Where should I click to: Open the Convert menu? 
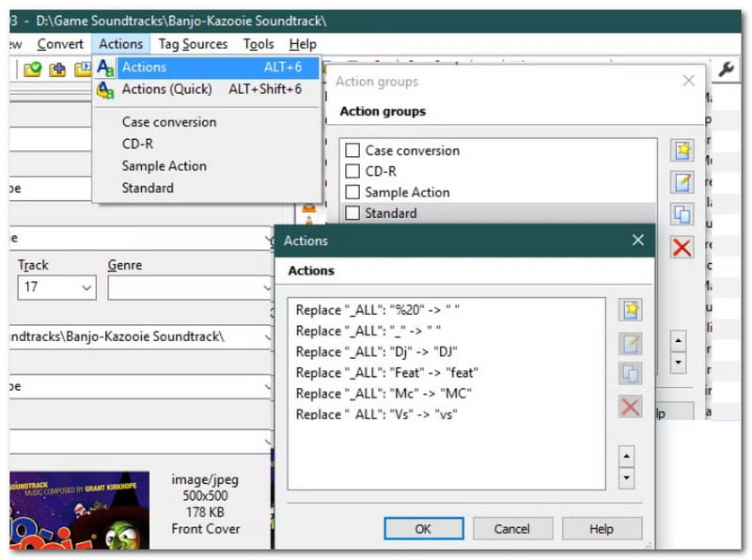tap(60, 44)
